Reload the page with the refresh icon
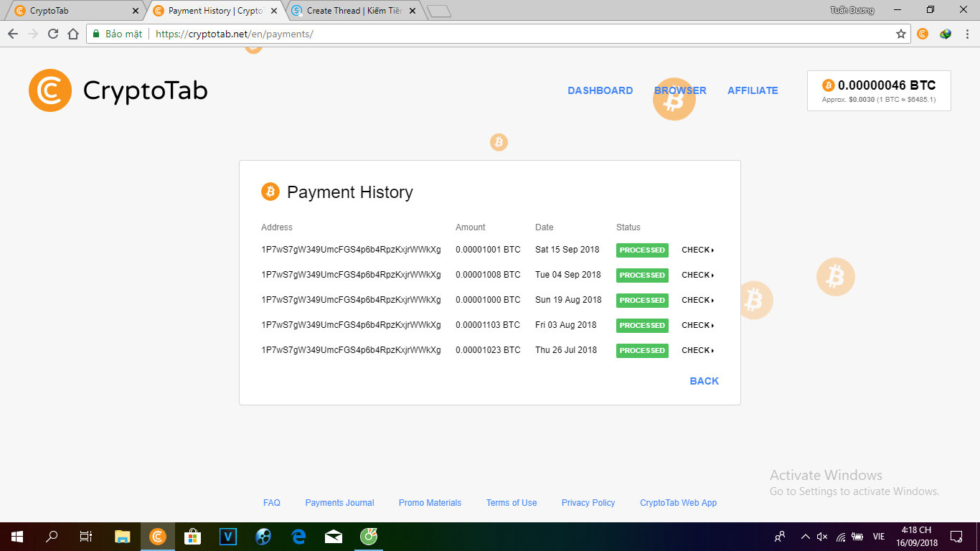The height and width of the screenshot is (551, 980). (x=52, y=34)
